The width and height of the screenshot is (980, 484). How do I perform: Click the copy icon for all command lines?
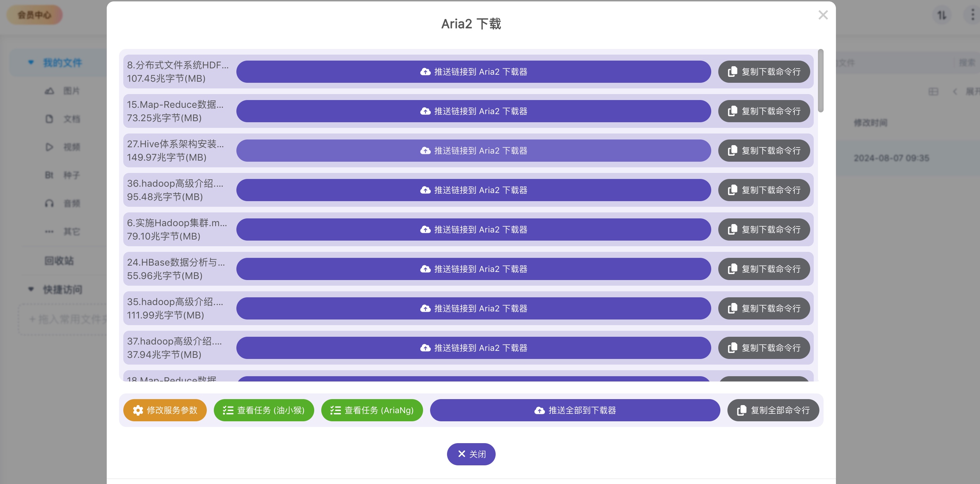[742, 410]
